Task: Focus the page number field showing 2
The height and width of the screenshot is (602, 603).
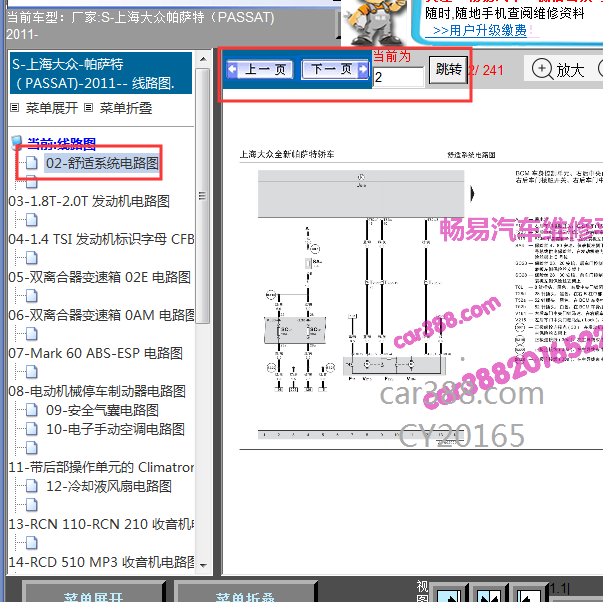Action: 399,77
